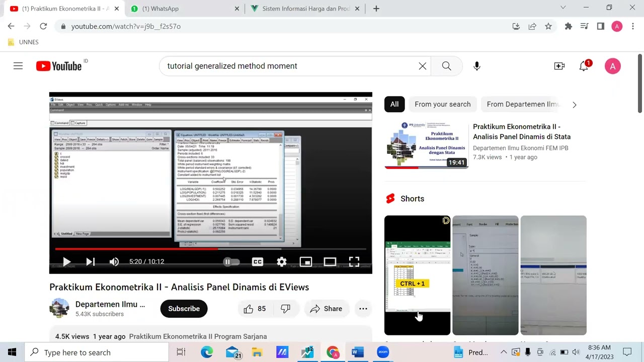The image size is (644, 362).
Task: Open Task View on taskbar
Action: (181, 352)
